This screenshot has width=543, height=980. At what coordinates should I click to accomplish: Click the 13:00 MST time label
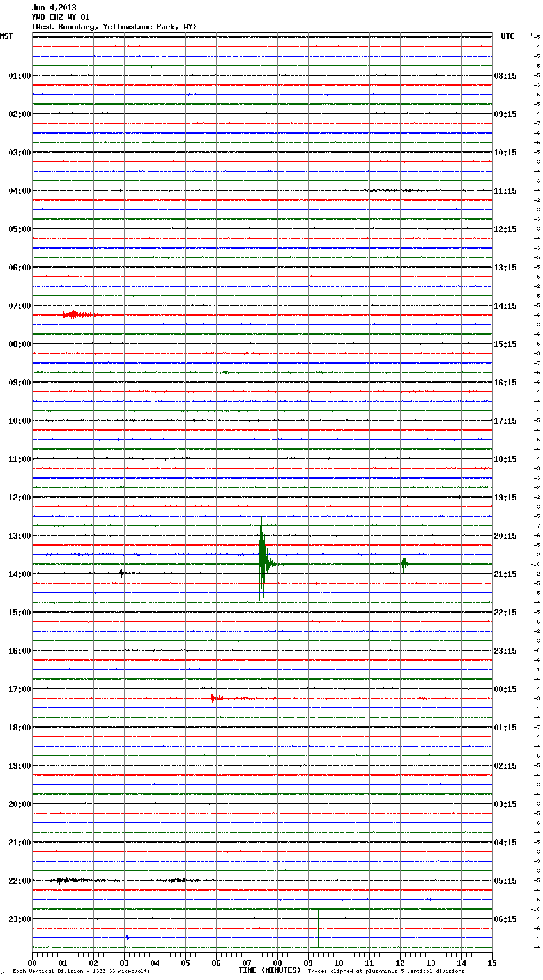pos(19,536)
